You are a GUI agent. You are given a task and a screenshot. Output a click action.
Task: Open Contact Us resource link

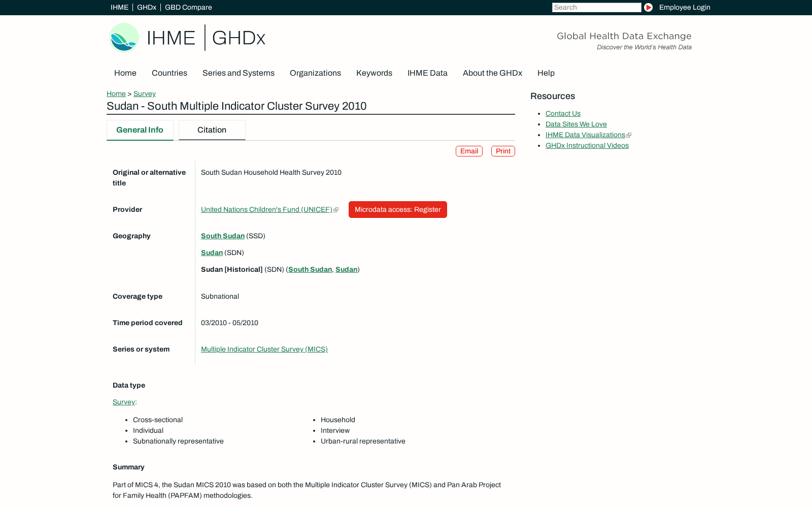(x=563, y=114)
